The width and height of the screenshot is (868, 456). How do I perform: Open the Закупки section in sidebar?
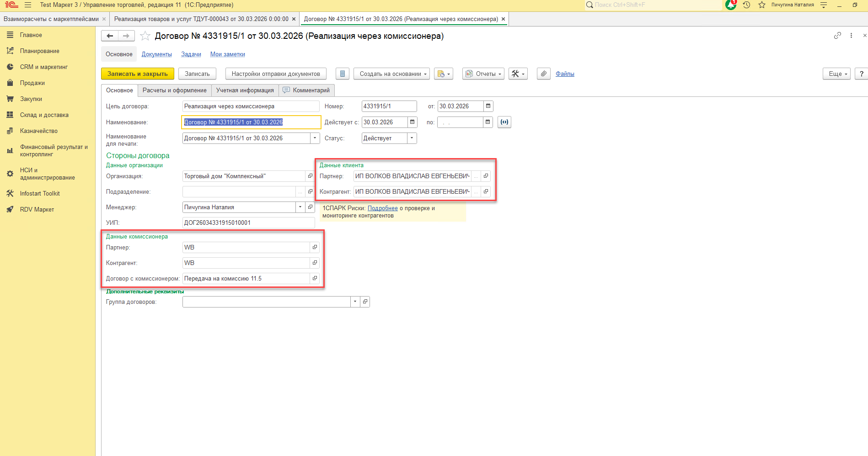(x=31, y=99)
